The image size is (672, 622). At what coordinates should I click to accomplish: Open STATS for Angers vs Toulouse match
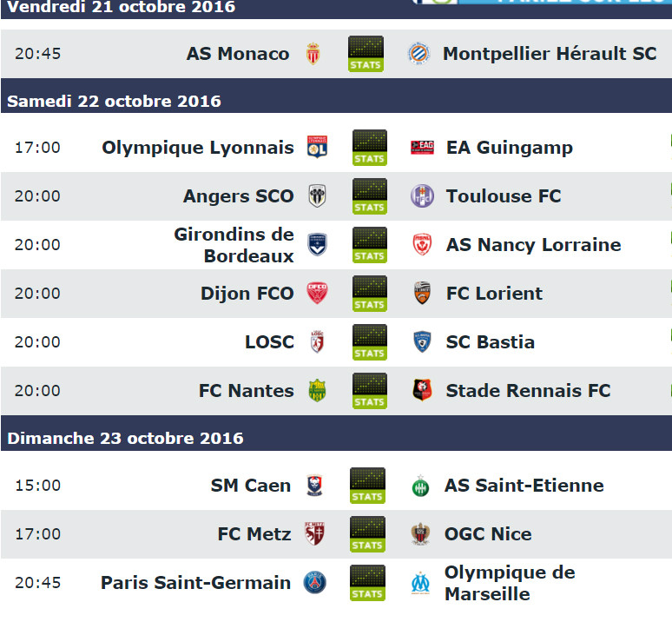[x=370, y=196]
